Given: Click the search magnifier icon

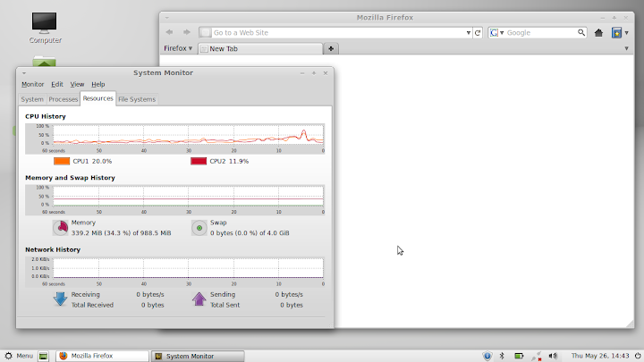Looking at the screenshot, I should coord(581,32).
